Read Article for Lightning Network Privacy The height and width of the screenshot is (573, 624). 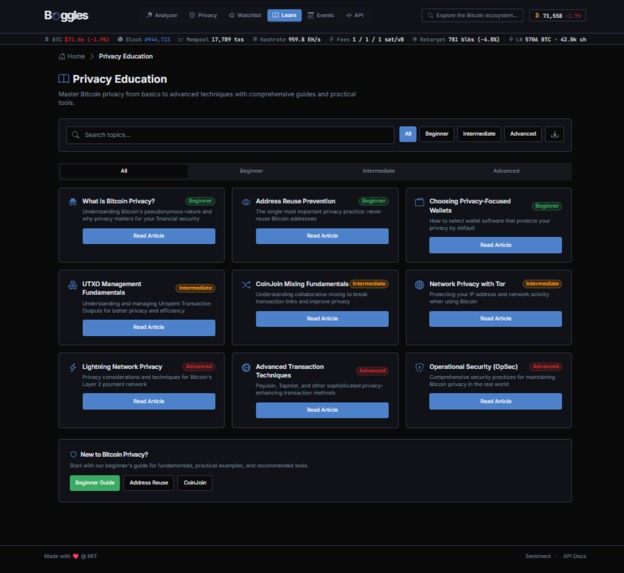149,401
